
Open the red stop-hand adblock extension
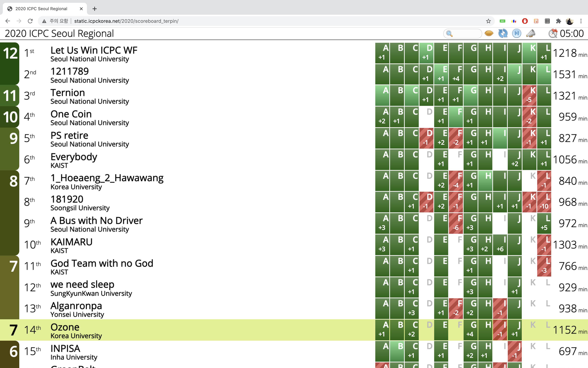pyautogui.click(x=525, y=21)
